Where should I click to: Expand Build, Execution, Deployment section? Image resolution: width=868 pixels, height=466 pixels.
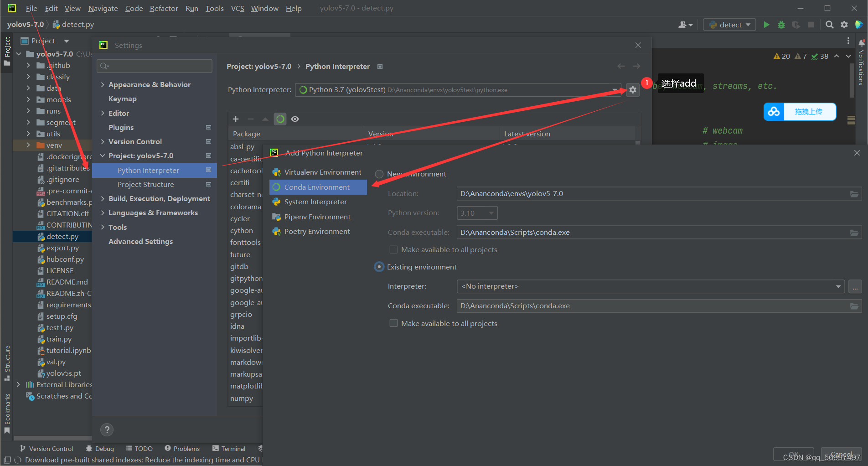pos(103,199)
